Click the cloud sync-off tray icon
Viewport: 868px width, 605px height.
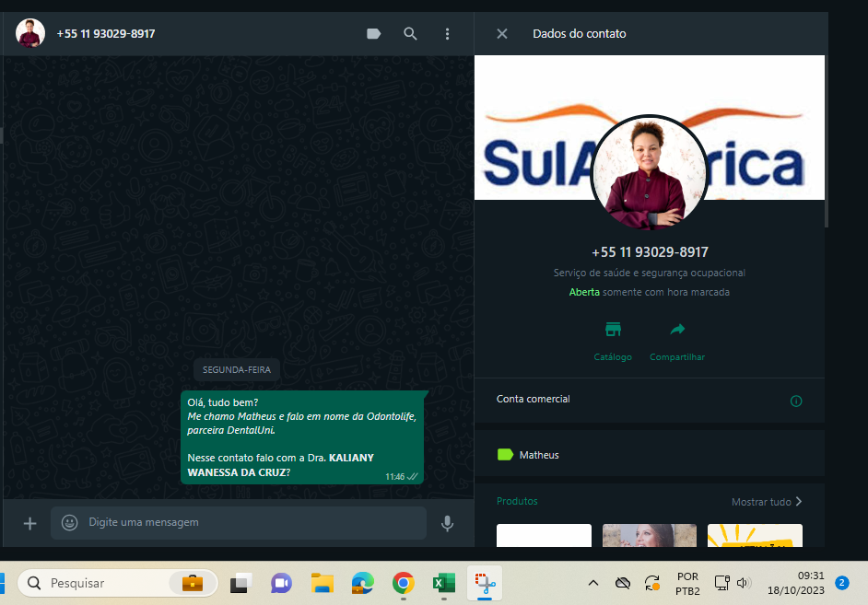tap(623, 583)
